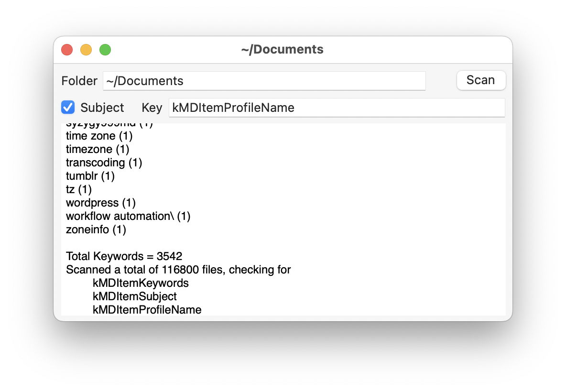566x392 pixels.
Task: Zoom the window with green button
Action: click(x=105, y=49)
